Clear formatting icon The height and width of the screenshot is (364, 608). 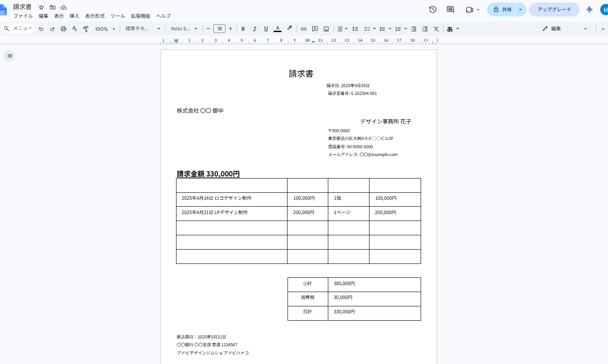point(436,29)
